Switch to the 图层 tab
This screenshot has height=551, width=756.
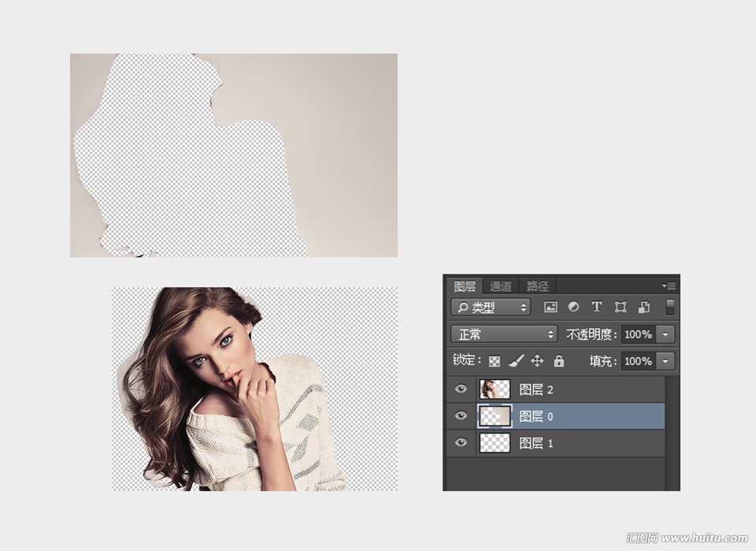coord(465,287)
